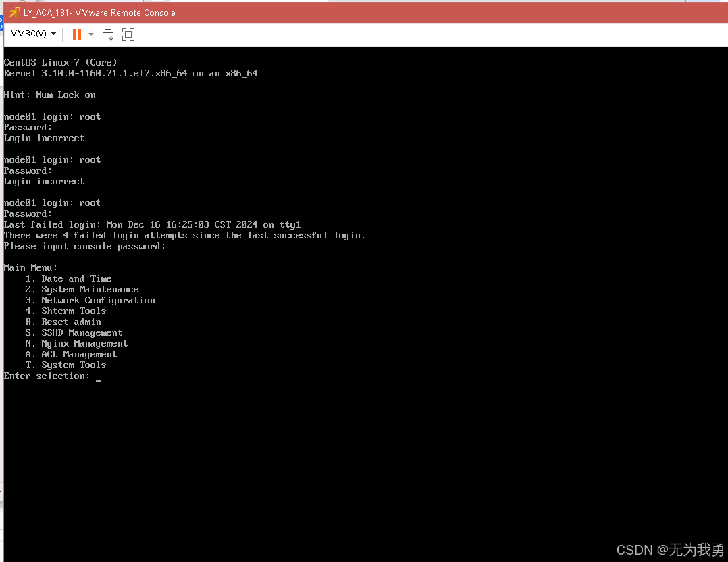Screen dimensions: 728x562
Task: Click the "Enter selection:" prompt cursor
Action: (x=99, y=380)
